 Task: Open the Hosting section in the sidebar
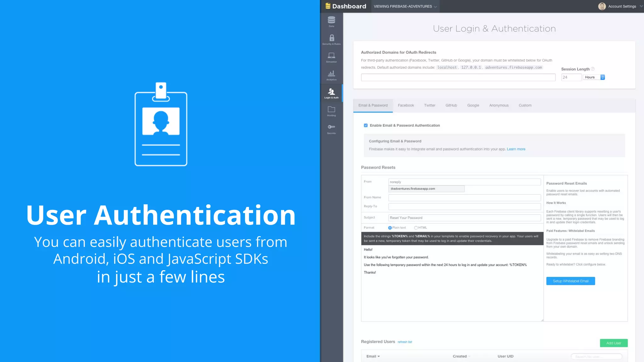[331, 111]
